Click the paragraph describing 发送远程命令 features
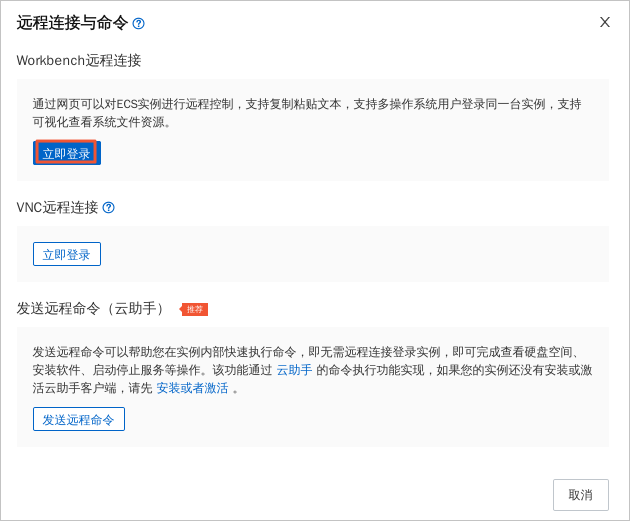Image resolution: width=630 pixels, height=521 pixels. pos(300,361)
